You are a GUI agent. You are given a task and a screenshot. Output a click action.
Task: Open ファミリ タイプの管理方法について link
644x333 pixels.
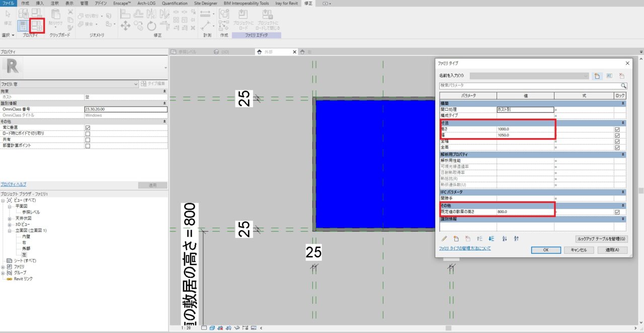point(465,248)
